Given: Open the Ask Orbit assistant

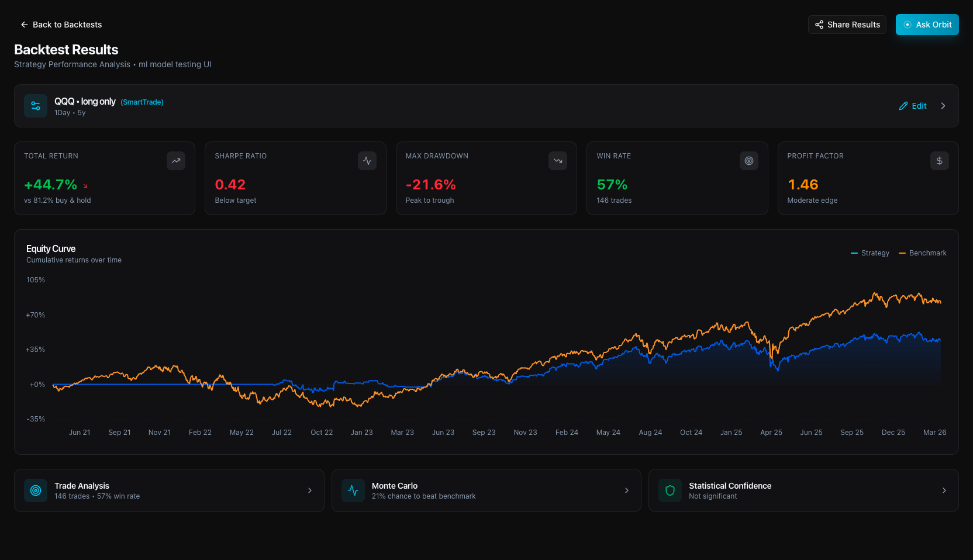Looking at the screenshot, I should [x=927, y=25].
